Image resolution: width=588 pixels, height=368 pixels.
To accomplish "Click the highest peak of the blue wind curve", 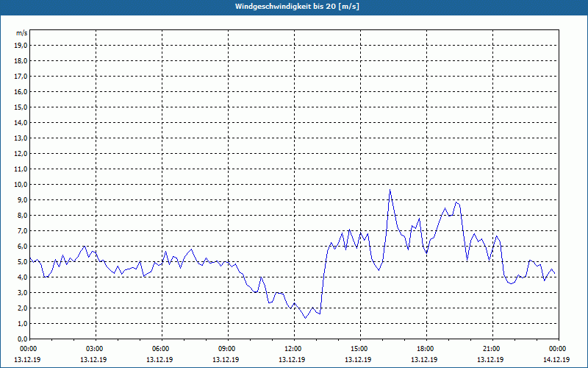I will click(x=390, y=190).
